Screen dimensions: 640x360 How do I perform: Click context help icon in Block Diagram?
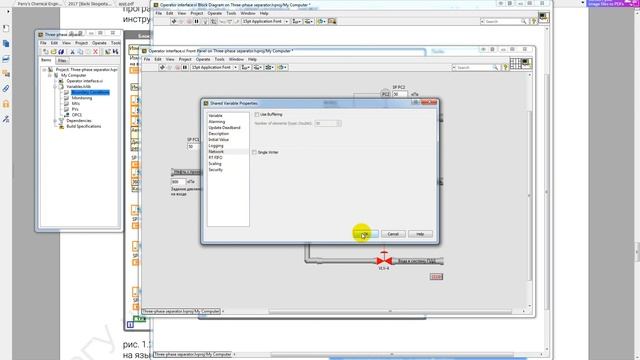tap(533, 21)
